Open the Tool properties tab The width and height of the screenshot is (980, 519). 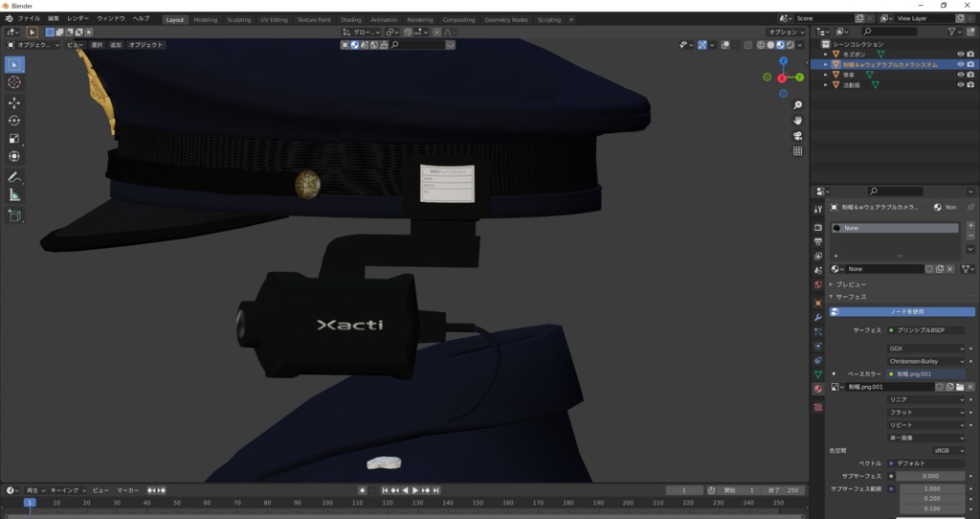point(818,210)
